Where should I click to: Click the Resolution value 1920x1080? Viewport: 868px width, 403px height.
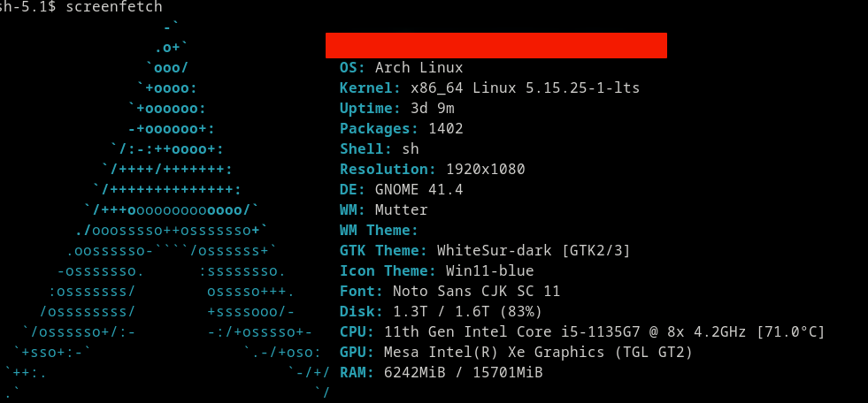coord(486,169)
